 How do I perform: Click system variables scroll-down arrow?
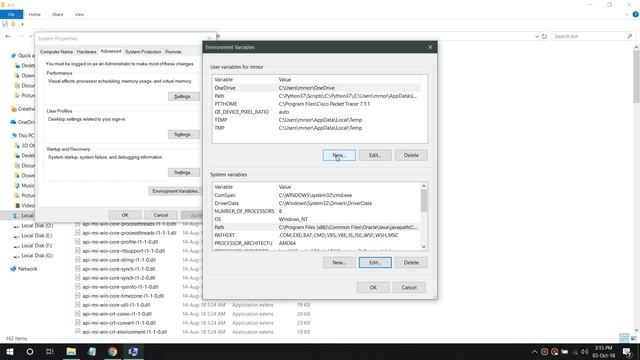coord(424,247)
